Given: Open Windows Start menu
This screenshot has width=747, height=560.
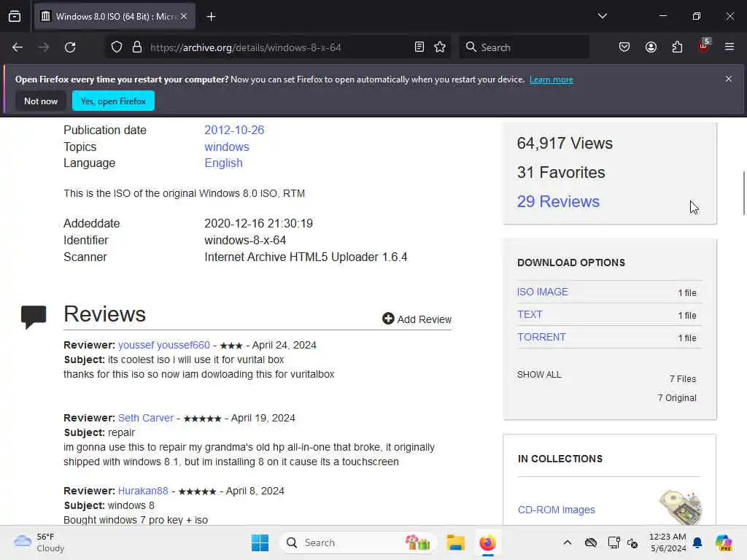Looking at the screenshot, I should click(260, 542).
